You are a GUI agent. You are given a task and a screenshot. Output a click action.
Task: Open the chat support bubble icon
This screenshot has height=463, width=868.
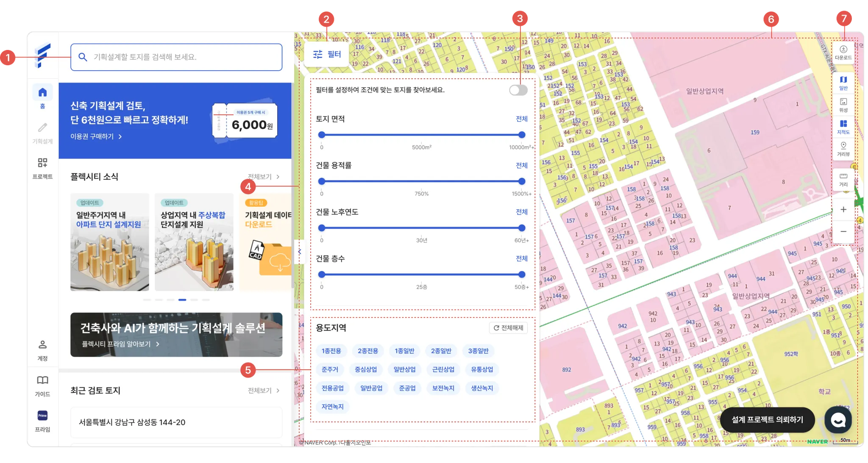[x=838, y=419]
